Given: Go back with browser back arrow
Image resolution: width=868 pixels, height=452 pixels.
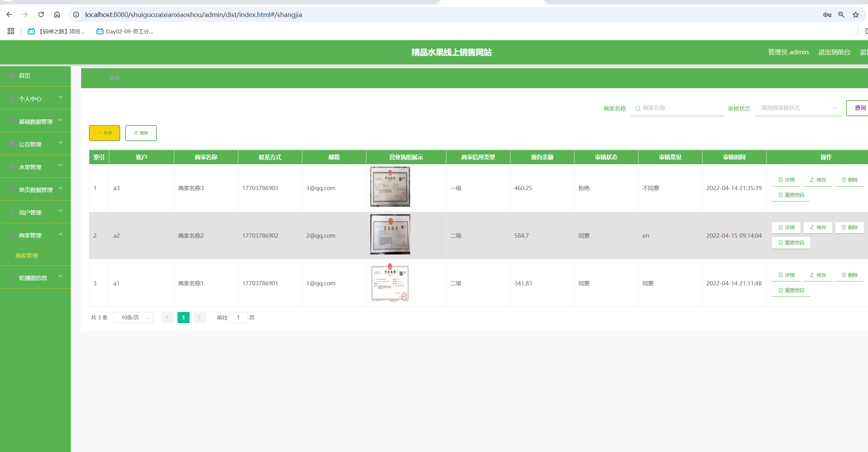Looking at the screenshot, I should [9, 15].
